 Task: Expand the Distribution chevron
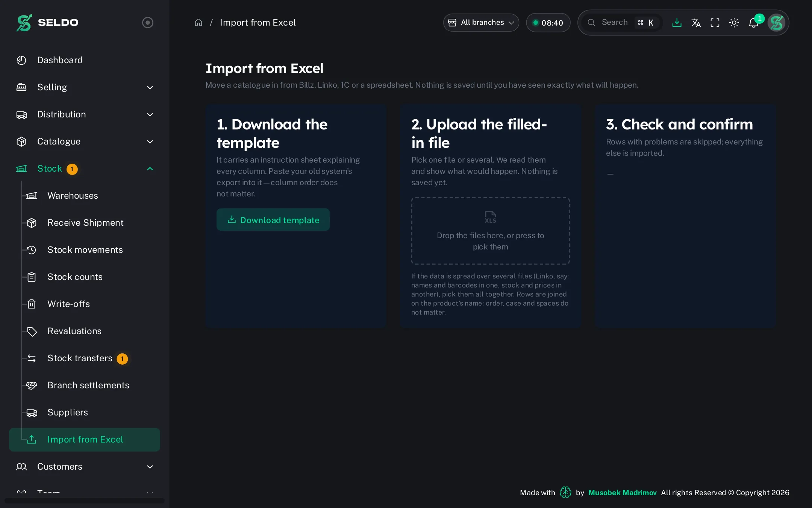click(150, 114)
